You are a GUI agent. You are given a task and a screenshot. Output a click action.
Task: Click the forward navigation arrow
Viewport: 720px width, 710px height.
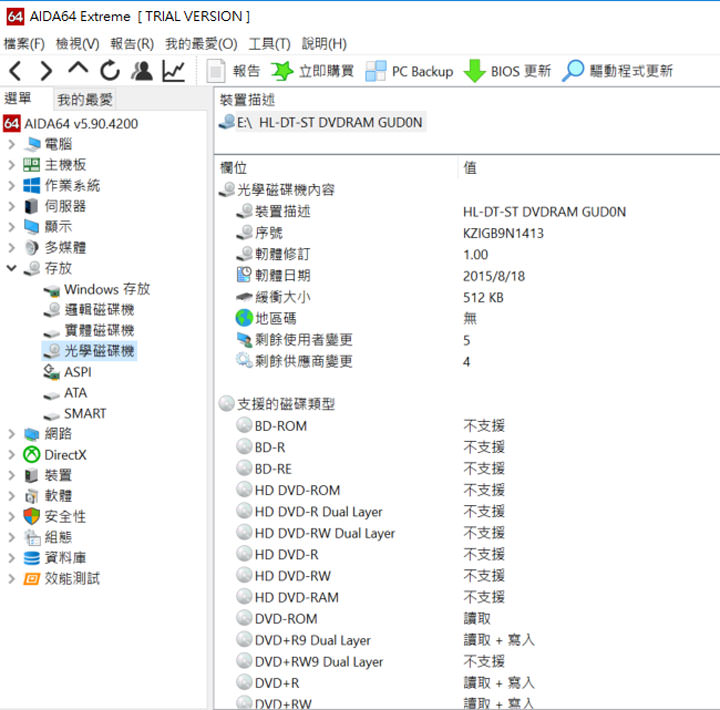[46, 71]
